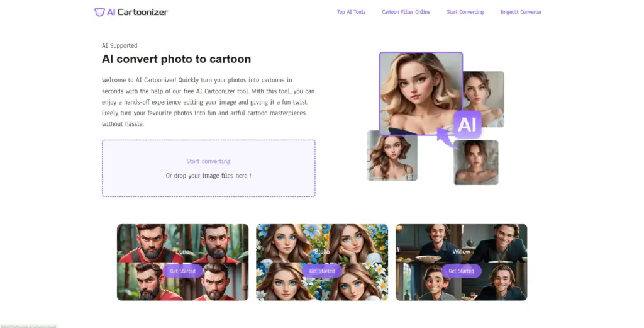
Task: Open the Top AI Tools menu link
Action: [x=351, y=12]
